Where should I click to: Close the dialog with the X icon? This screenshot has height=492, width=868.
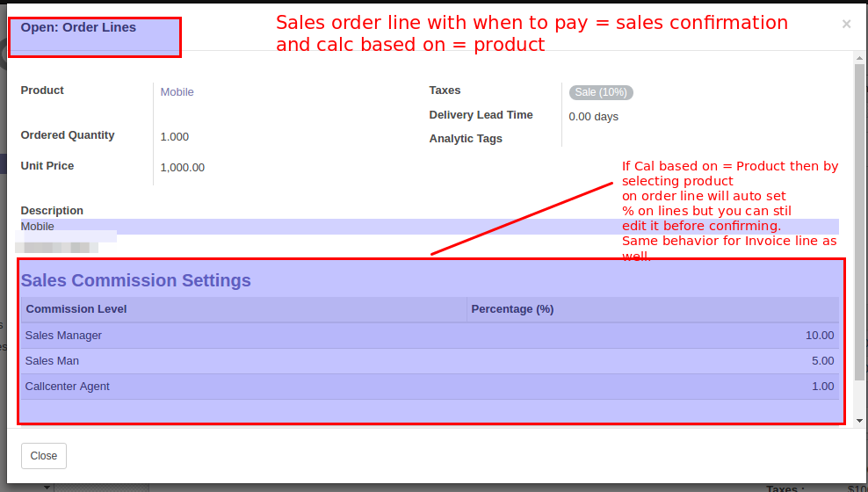846,25
